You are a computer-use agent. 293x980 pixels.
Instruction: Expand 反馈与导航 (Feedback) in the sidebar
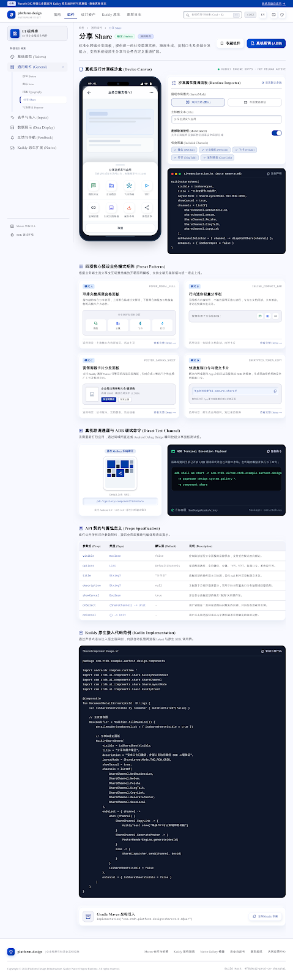point(38,137)
